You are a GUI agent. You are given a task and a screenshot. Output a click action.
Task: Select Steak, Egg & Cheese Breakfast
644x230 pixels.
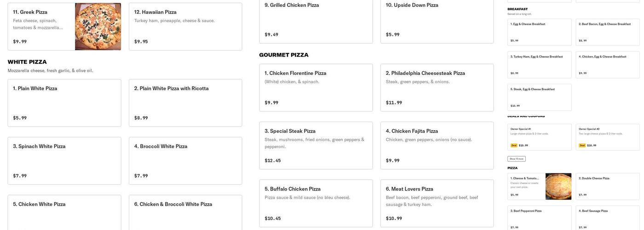pos(539,97)
